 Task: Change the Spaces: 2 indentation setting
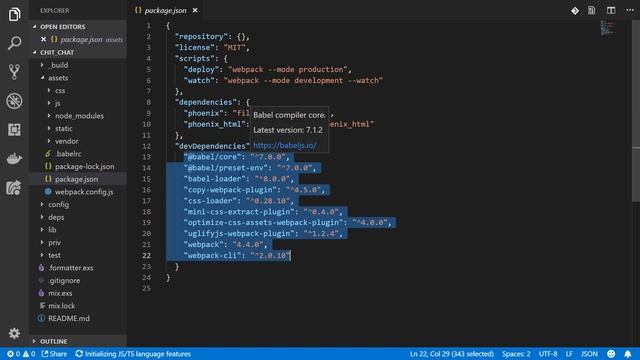pos(516,354)
